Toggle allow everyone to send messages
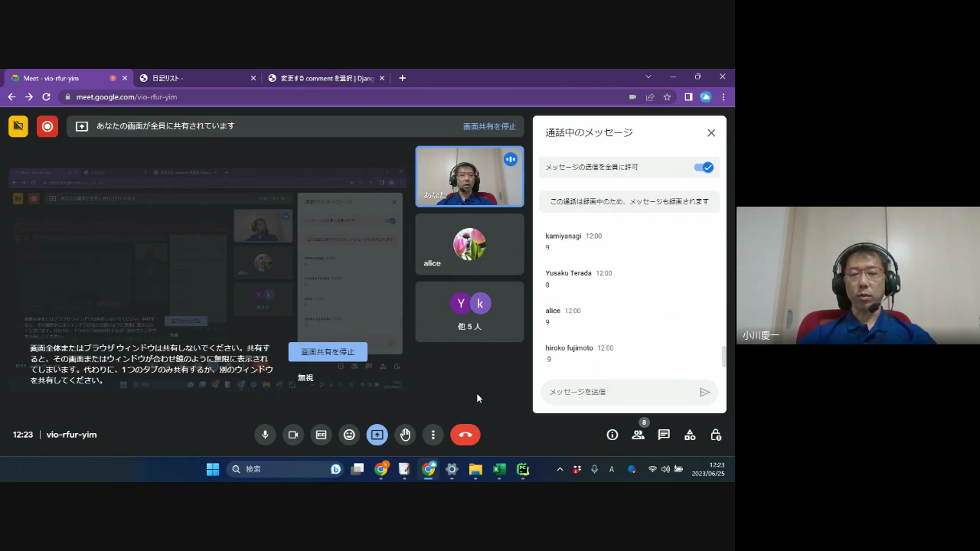Screen dimensions: 980x551 click(704, 168)
